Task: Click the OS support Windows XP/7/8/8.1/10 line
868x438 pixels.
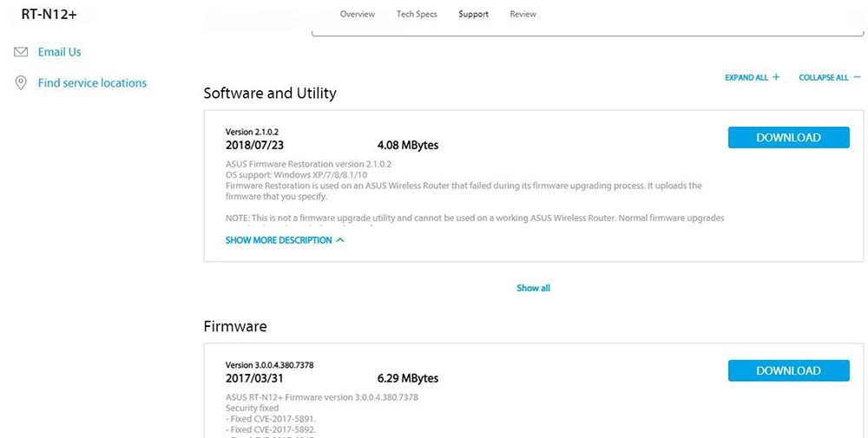Action: (x=296, y=174)
